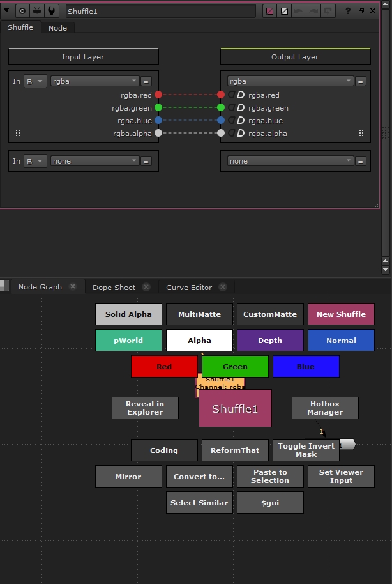Click the equals button beside output rgba layer
Image resolution: width=392 pixels, height=584 pixels.
tap(360, 81)
